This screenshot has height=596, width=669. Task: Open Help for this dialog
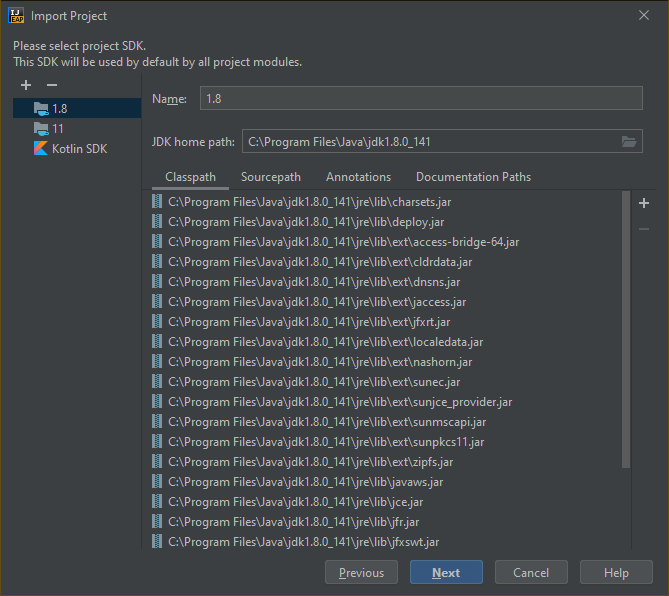(616, 573)
